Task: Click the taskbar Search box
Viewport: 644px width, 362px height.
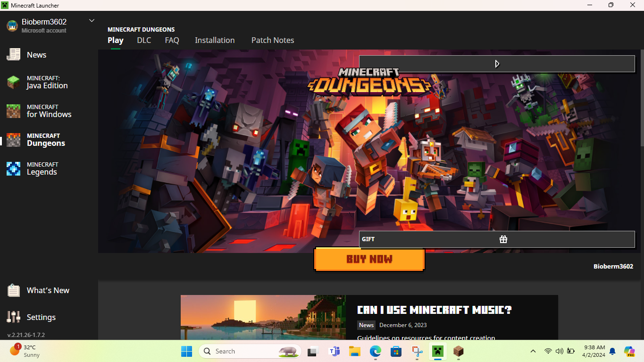Action: point(250,351)
